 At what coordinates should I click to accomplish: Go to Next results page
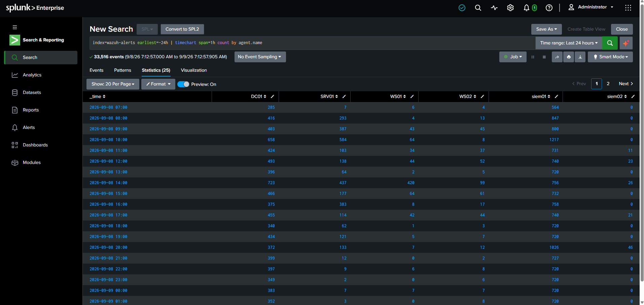626,84
